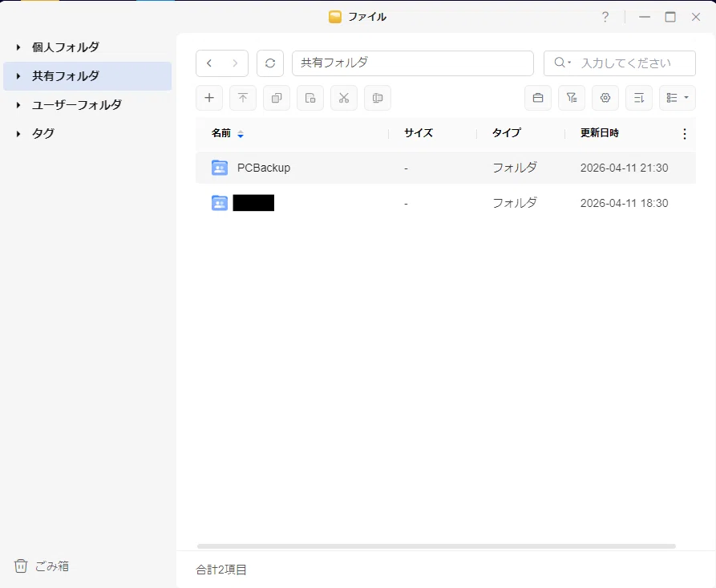The width and height of the screenshot is (716, 588).
Task: Open the gear settings icon
Action: point(605,98)
